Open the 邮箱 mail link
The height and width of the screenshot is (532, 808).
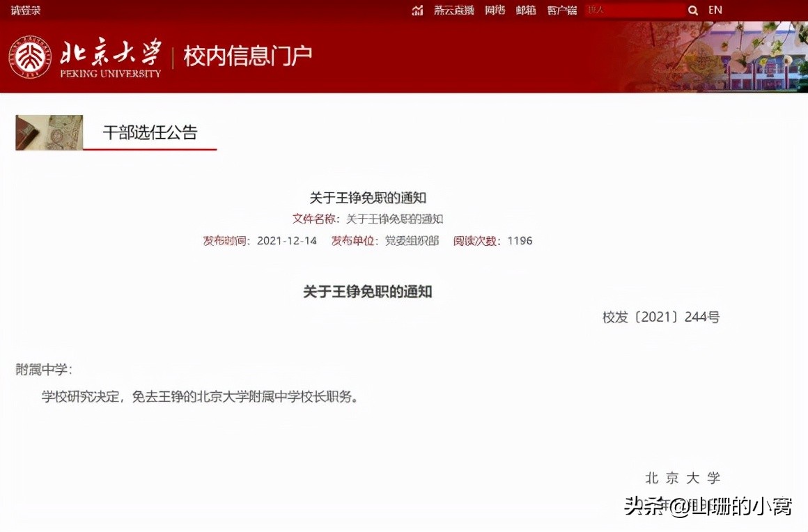(526, 10)
